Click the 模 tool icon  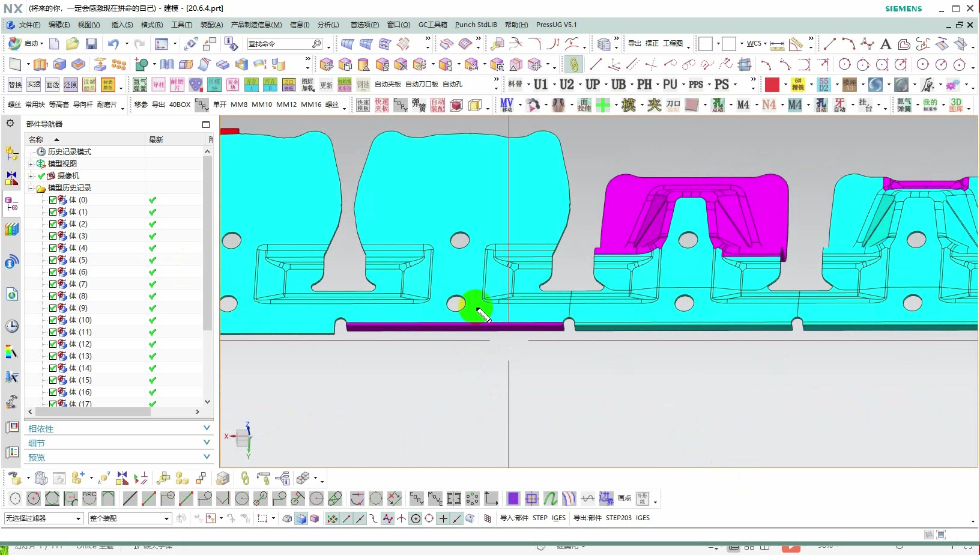point(629,105)
